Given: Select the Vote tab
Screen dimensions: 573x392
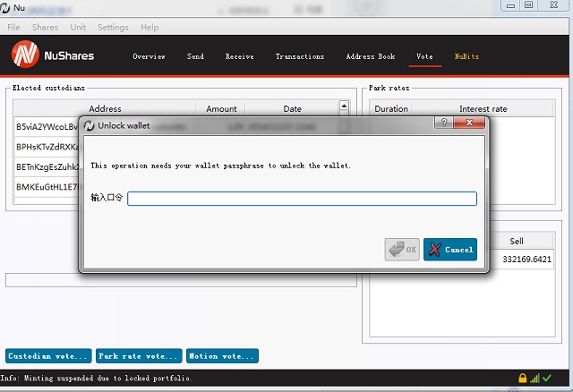Looking at the screenshot, I should coord(424,56).
